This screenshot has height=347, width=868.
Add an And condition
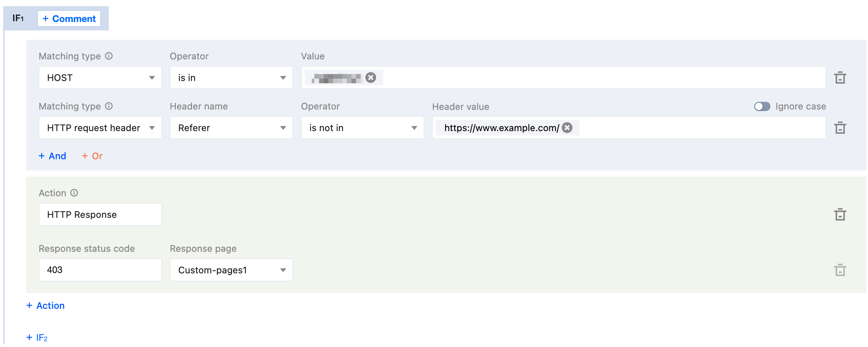pyautogui.click(x=52, y=156)
